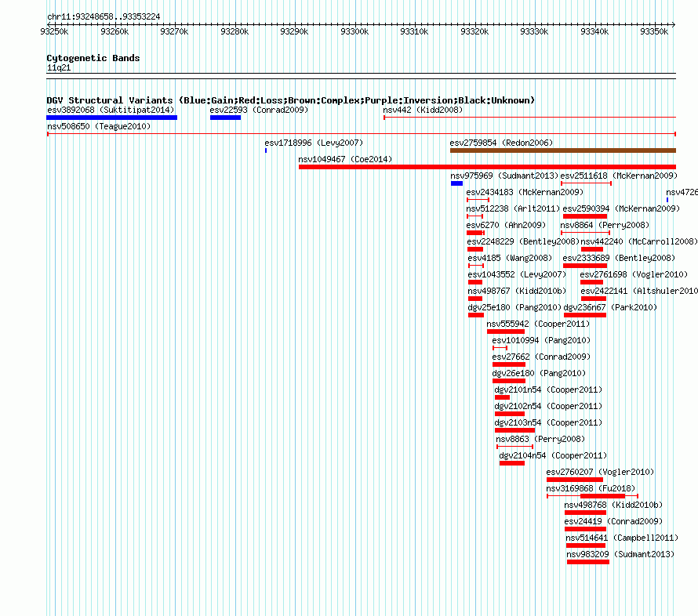Click the nsv508650 (Teague2010) label
Viewport: 698px width, 616px height.
(99, 126)
